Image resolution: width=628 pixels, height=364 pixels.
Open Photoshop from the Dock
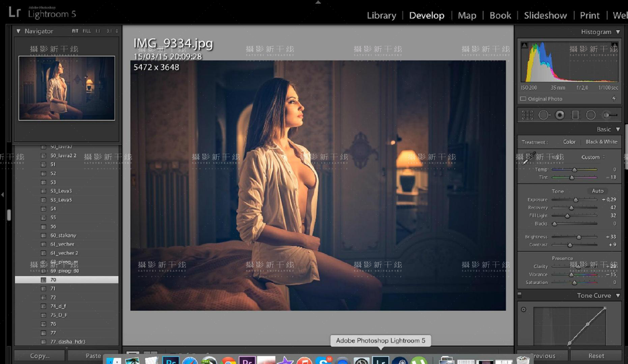tap(171, 361)
